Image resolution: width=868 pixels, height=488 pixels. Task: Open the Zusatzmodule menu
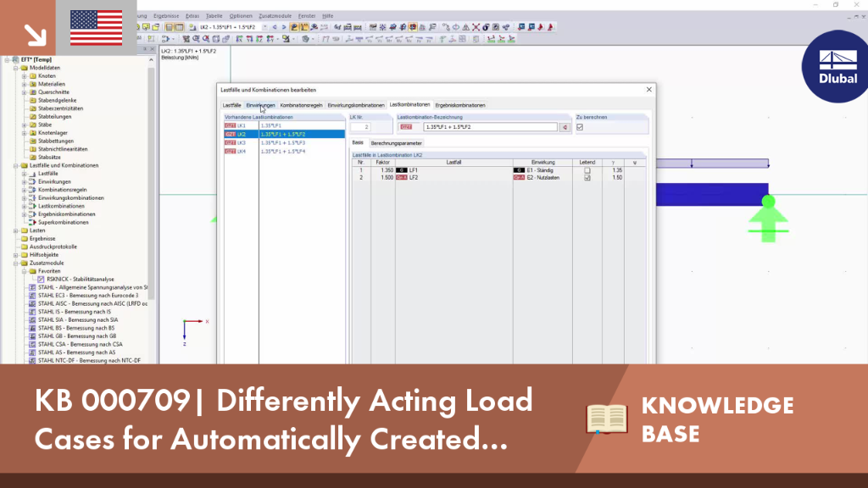coord(275,16)
